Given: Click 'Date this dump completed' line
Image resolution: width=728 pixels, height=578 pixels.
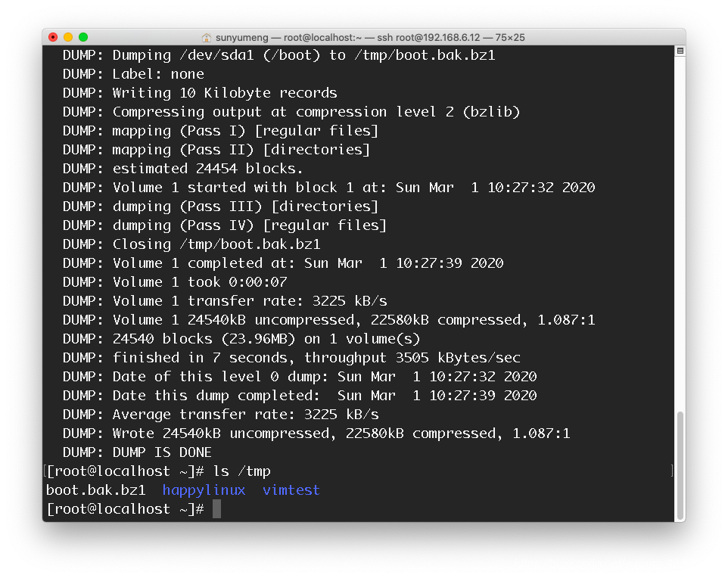Looking at the screenshot, I should point(300,396).
